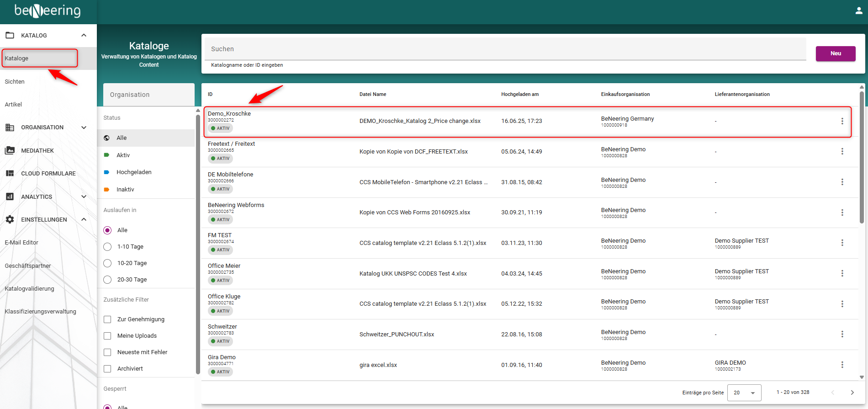Screen dimensions: 868x409
Task: Click the user profile icon
Action: point(858,11)
